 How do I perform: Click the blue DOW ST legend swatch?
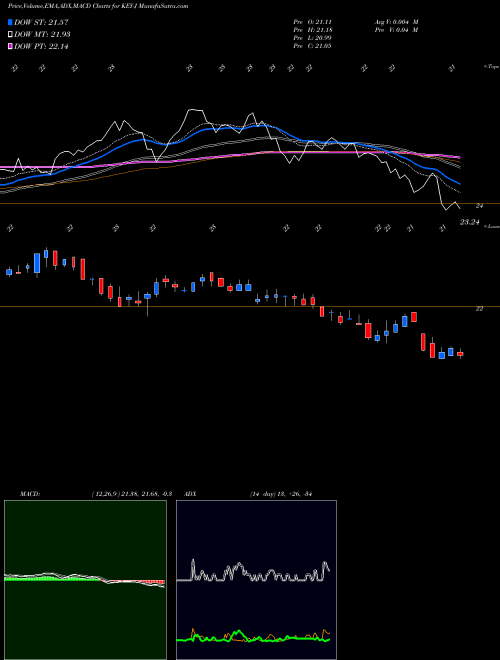tap(11, 22)
